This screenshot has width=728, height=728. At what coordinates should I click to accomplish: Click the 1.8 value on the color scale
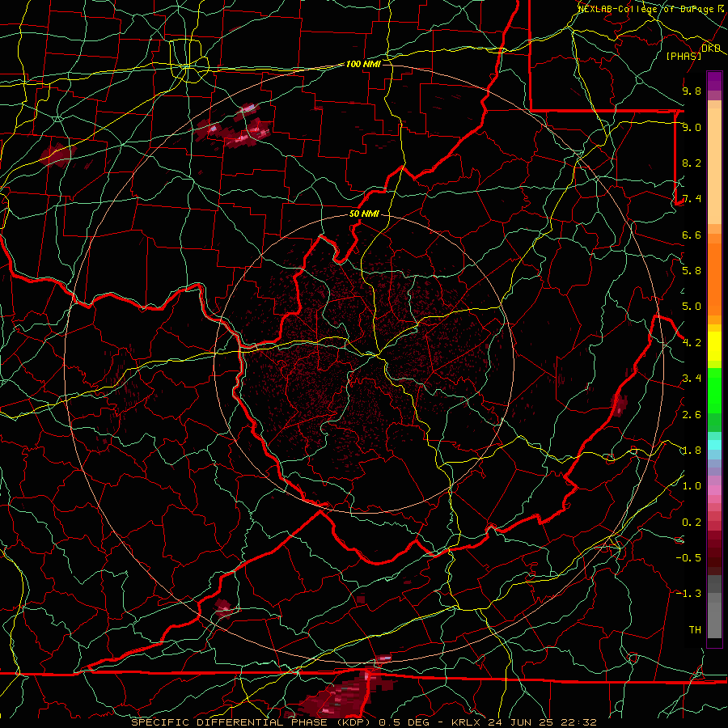692,451
